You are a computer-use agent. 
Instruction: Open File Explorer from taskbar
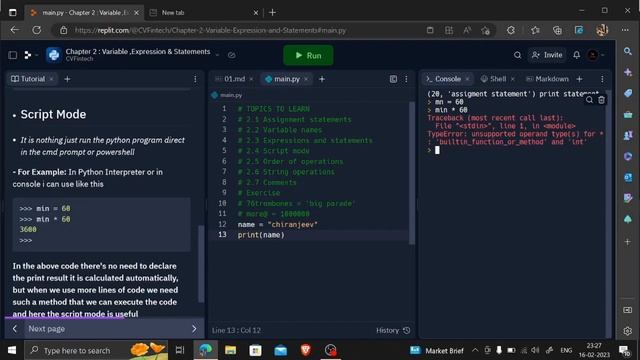tap(231, 350)
